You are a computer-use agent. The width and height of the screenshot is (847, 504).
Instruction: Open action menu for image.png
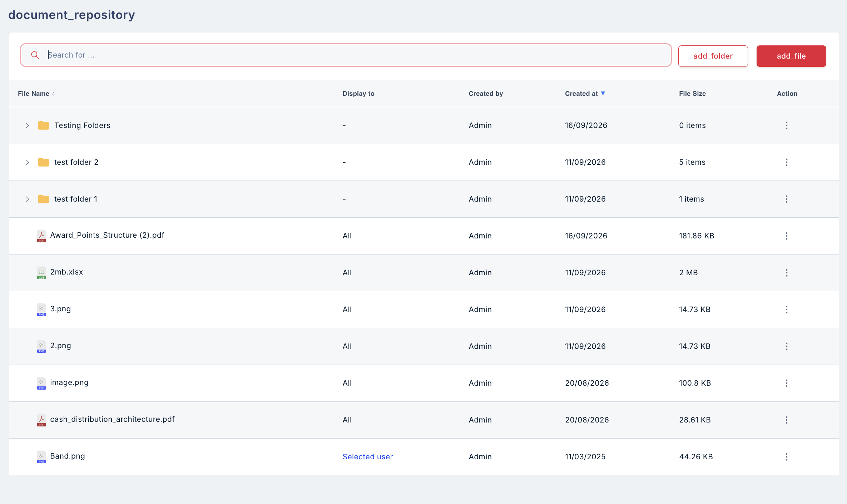click(787, 383)
